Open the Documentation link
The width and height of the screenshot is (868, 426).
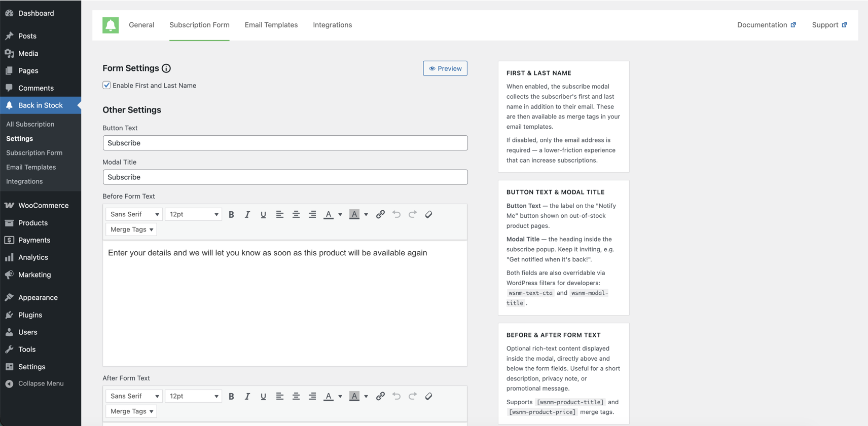coord(767,25)
